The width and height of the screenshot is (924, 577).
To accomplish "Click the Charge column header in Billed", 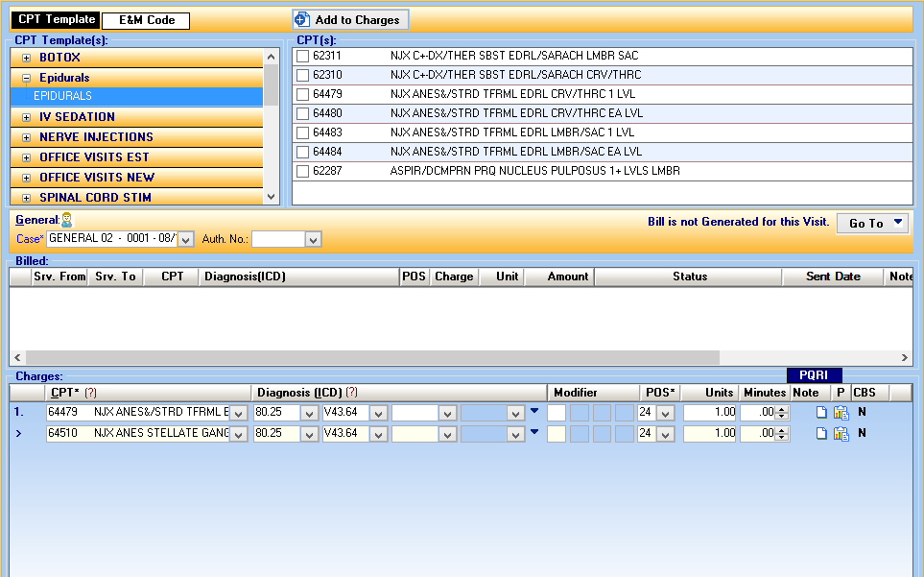I will pyautogui.click(x=454, y=276).
